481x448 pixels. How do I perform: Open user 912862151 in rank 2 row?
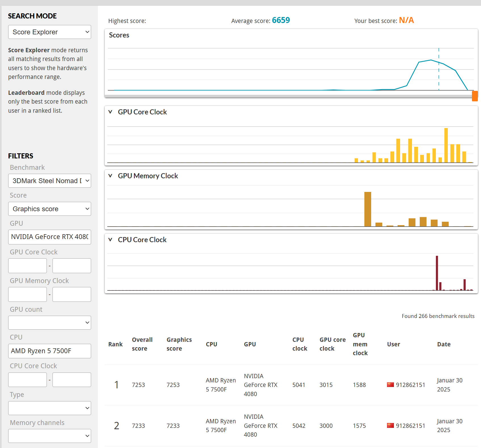[x=411, y=426]
